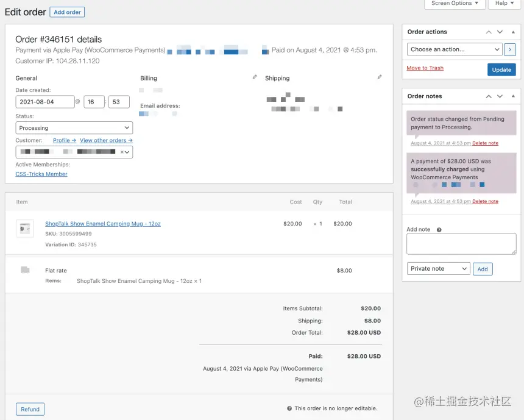Click the hour field showing 16
524x420 pixels.
94,102
